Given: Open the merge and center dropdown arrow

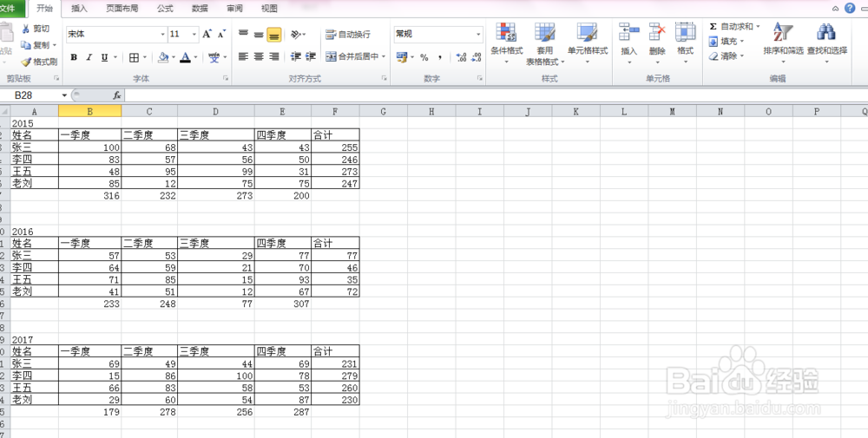Looking at the screenshot, I should (x=383, y=56).
